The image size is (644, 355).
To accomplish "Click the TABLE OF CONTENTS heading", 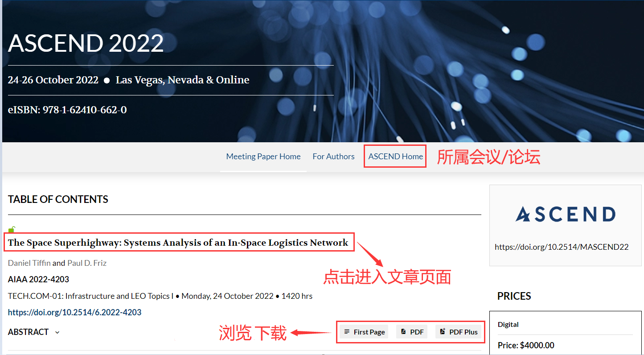I will coord(58,199).
